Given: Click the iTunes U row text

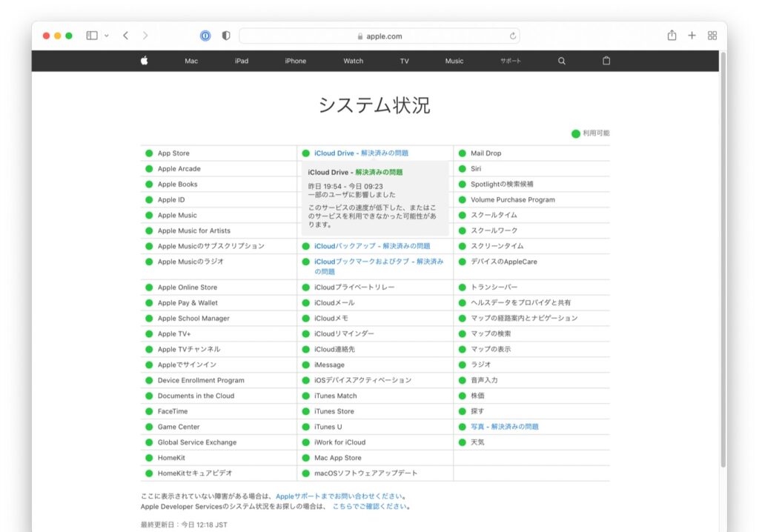Looking at the screenshot, I should [328, 427].
